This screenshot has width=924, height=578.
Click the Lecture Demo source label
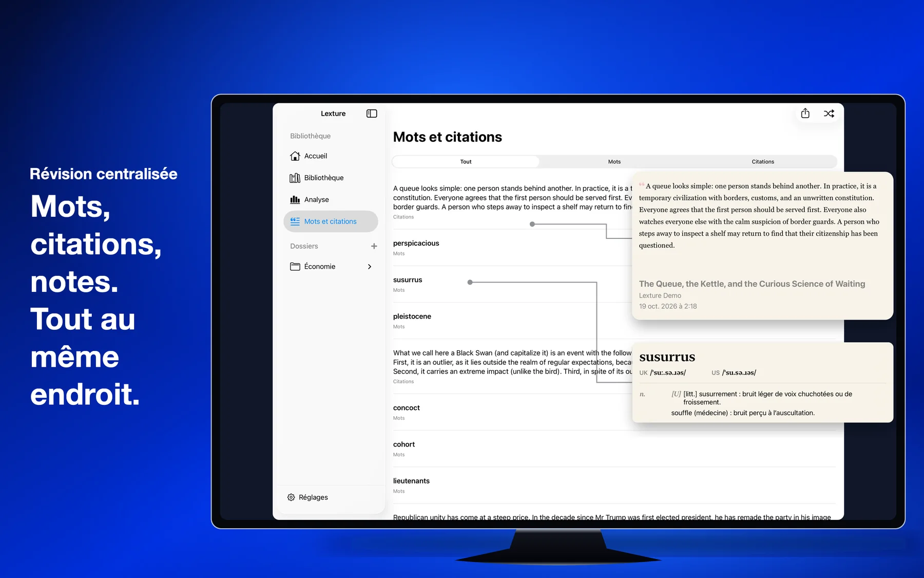660,295
